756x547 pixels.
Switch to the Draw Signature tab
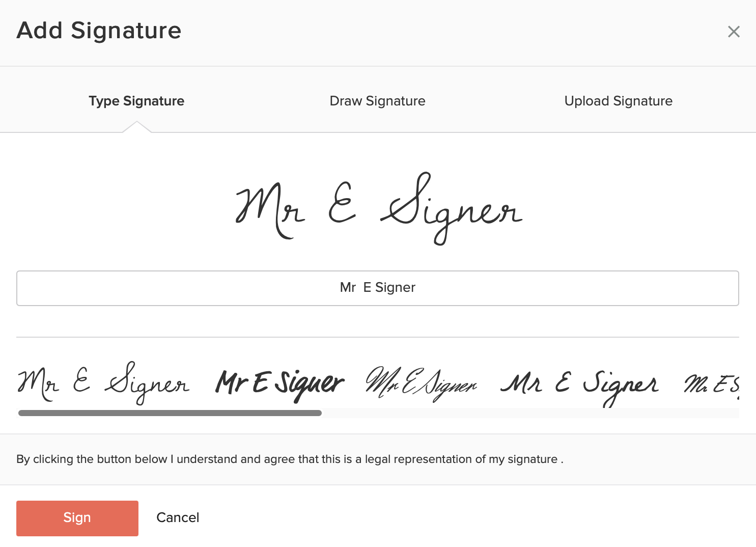[x=377, y=101]
